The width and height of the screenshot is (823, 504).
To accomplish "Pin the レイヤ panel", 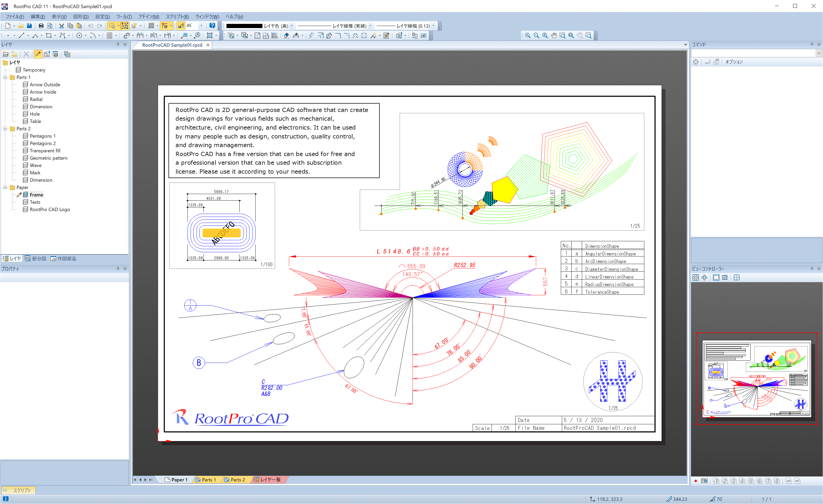I will tap(118, 44).
